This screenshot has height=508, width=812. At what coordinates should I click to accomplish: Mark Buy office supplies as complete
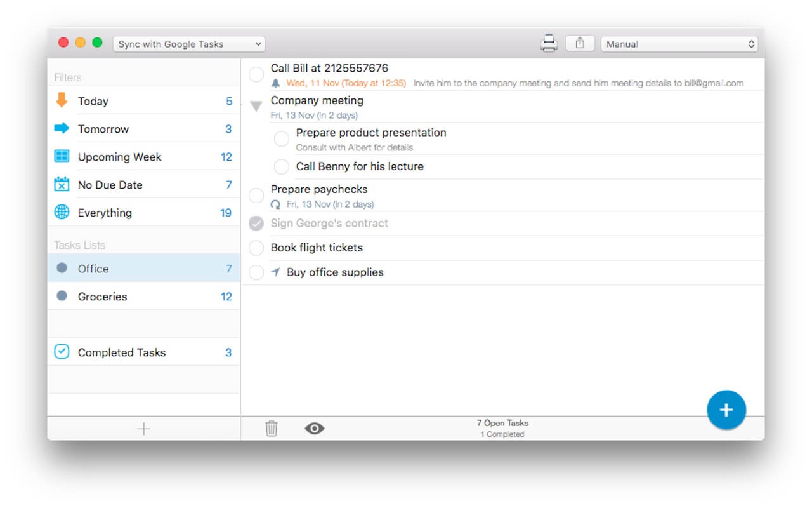coord(256,272)
